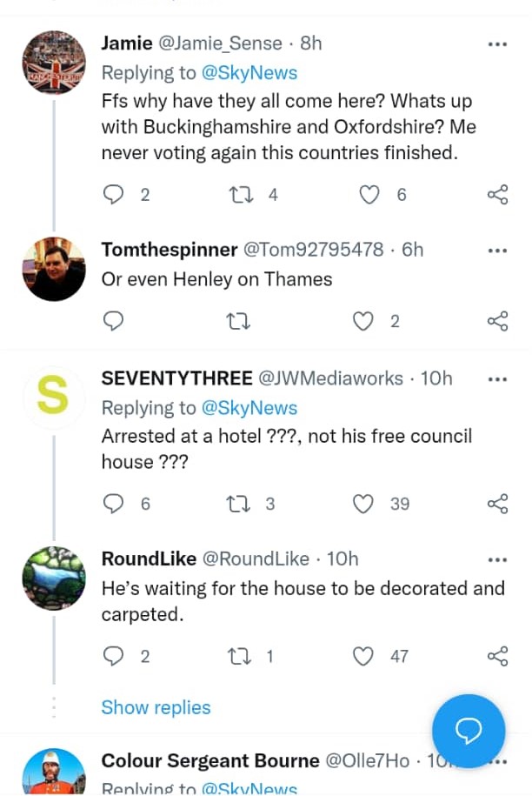The image size is (532, 796).
Task: Like SEVENTYTHREE's tweet with 39 likes
Action: pos(363,504)
